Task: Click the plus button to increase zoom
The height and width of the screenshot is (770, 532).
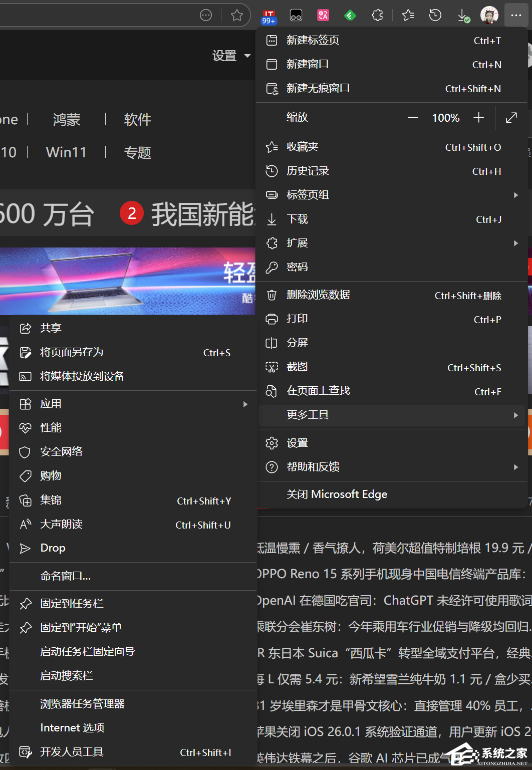Action: (479, 118)
